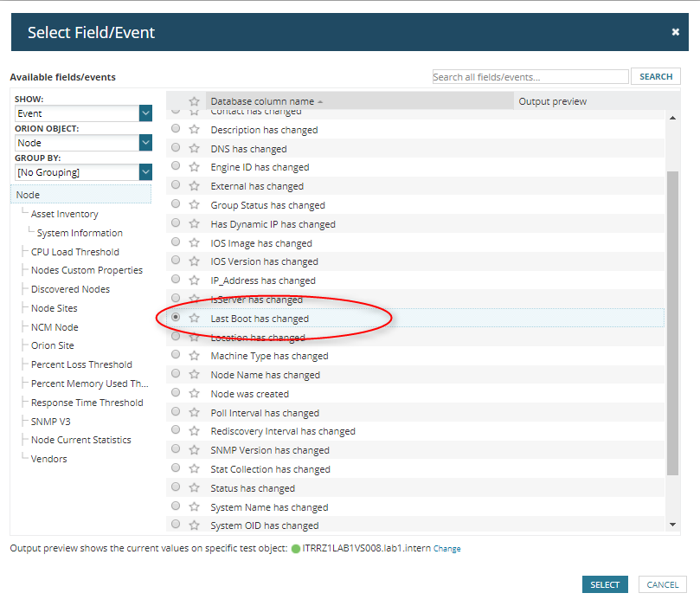Viewport: 700px width, 606px height.
Task: Star the SNMP Version has changed event
Action: coord(194,450)
